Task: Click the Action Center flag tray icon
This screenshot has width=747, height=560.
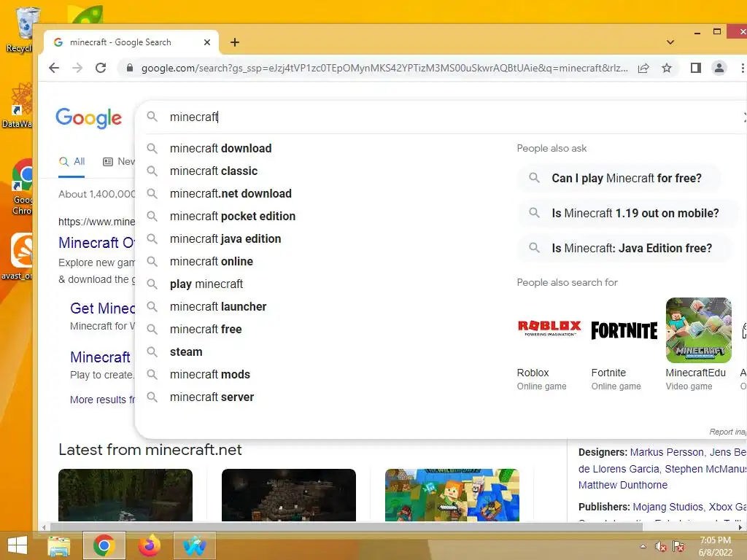Action: tap(678, 546)
